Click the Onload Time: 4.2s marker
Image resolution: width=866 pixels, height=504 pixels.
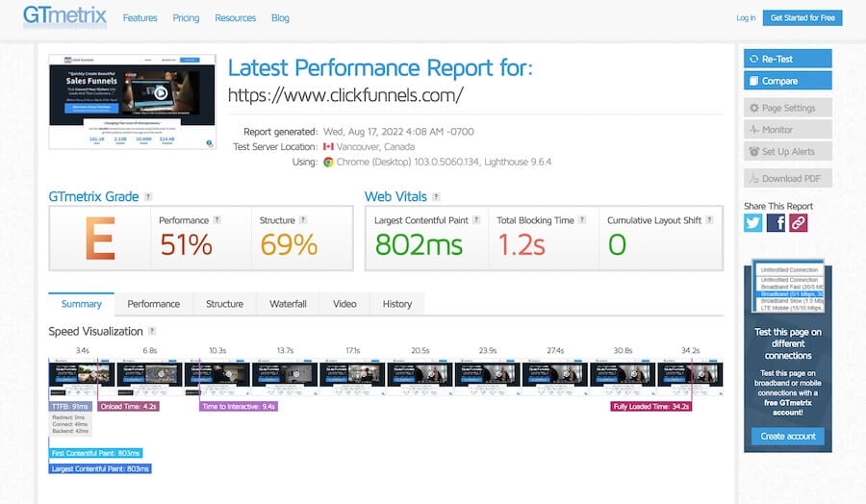pyautogui.click(x=129, y=406)
